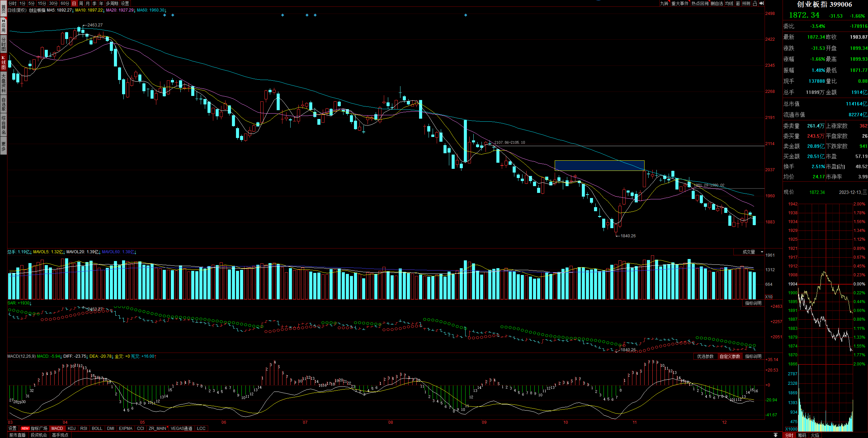Open top 设置 settings next to 多周期

(125, 3)
